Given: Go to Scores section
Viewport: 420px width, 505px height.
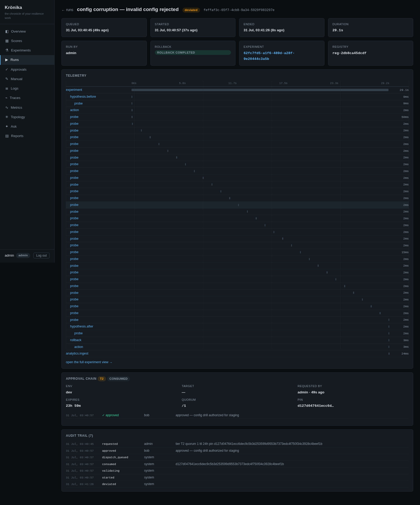Looking at the screenshot, I should [x=27, y=41].
